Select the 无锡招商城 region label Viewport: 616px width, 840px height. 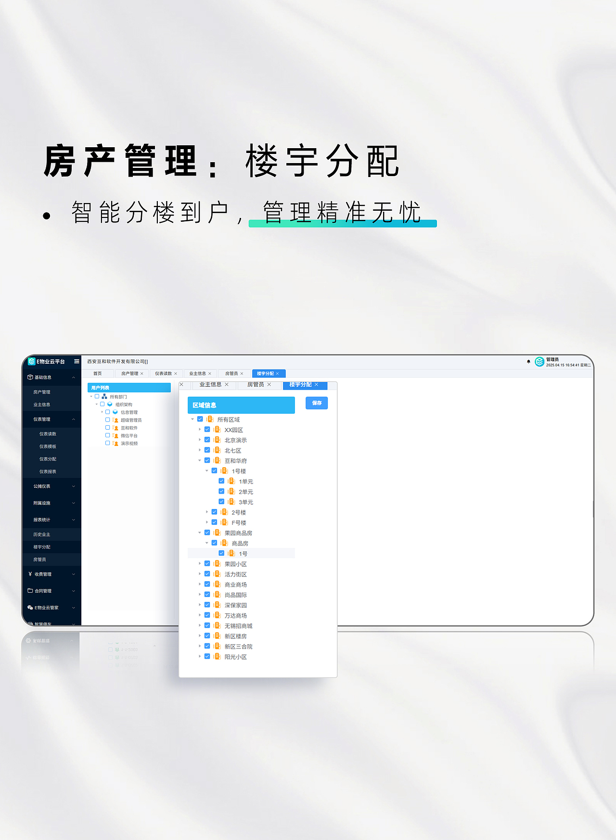pos(238,626)
